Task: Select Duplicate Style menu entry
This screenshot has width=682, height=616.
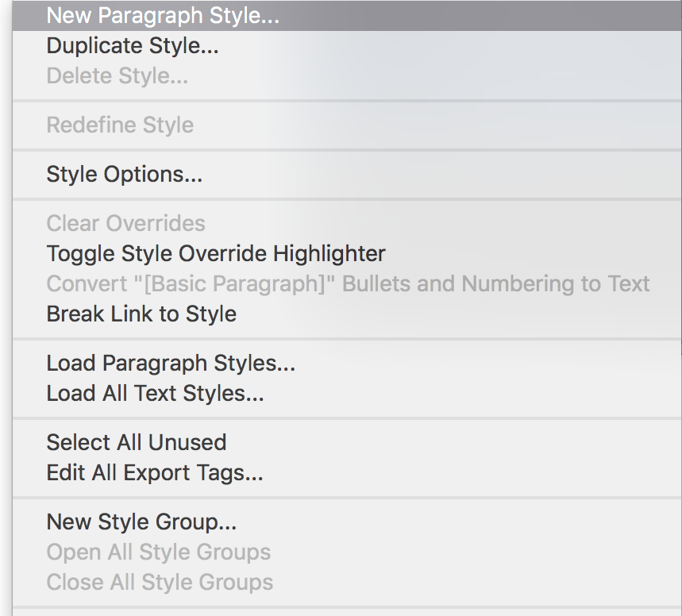Action: point(133,46)
